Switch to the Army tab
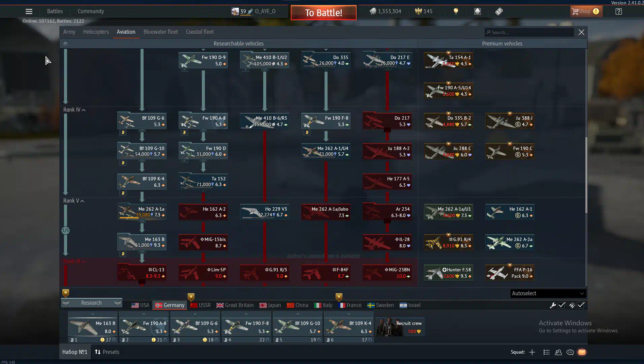644x364 pixels. tap(69, 32)
